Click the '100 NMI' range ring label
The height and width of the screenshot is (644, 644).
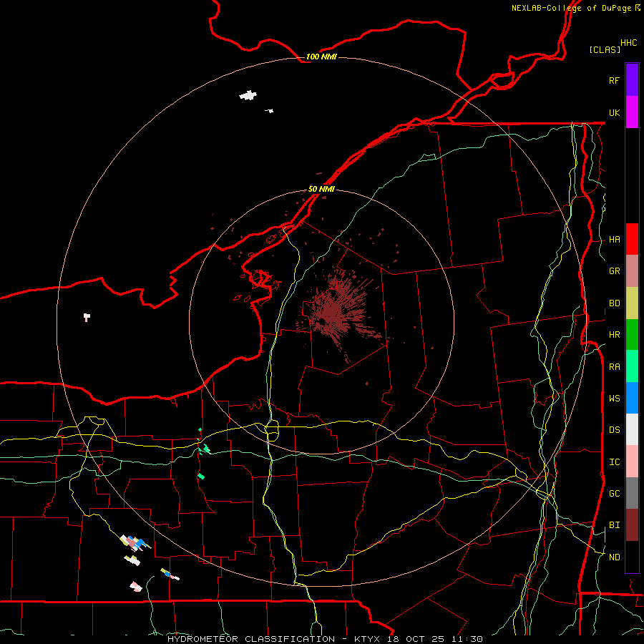coord(321,57)
